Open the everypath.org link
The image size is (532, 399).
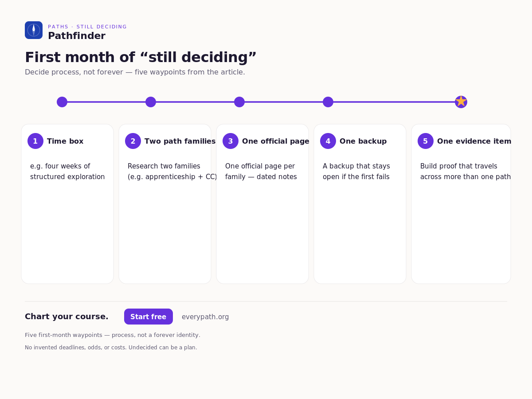click(x=205, y=317)
